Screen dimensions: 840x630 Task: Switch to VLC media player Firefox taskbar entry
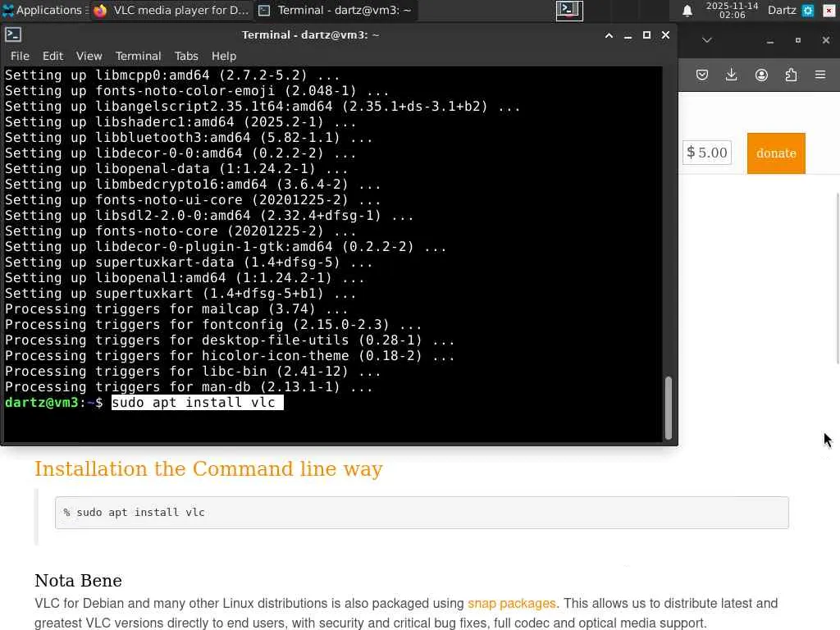point(171,10)
